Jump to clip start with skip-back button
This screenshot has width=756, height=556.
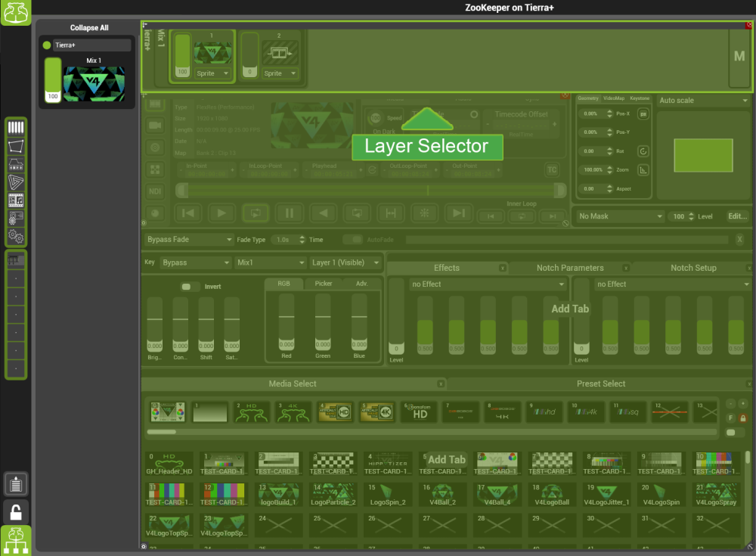tap(187, 213)
